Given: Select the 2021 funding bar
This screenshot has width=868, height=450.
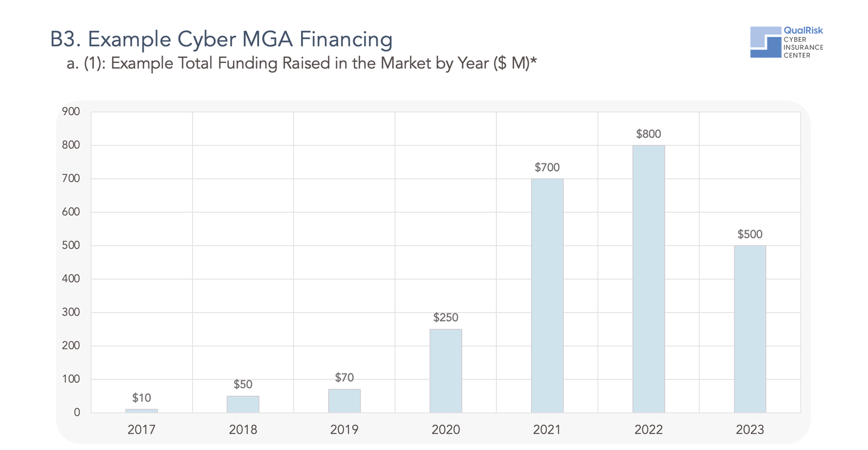Looking at the screenshot, I should tap(547, 296).
